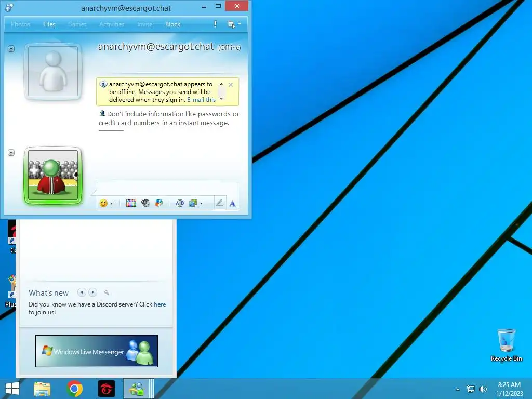The width and height of the screenshot is (532, 399).
Task: Show hidden tray icons arrow
Action: (x=458, y=389)
